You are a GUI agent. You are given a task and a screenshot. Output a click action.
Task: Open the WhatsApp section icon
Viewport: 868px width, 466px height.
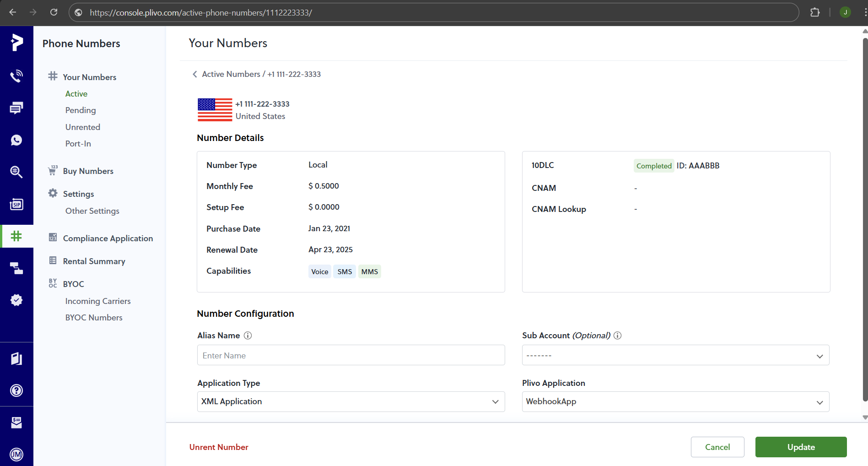(x=16, y=140)
